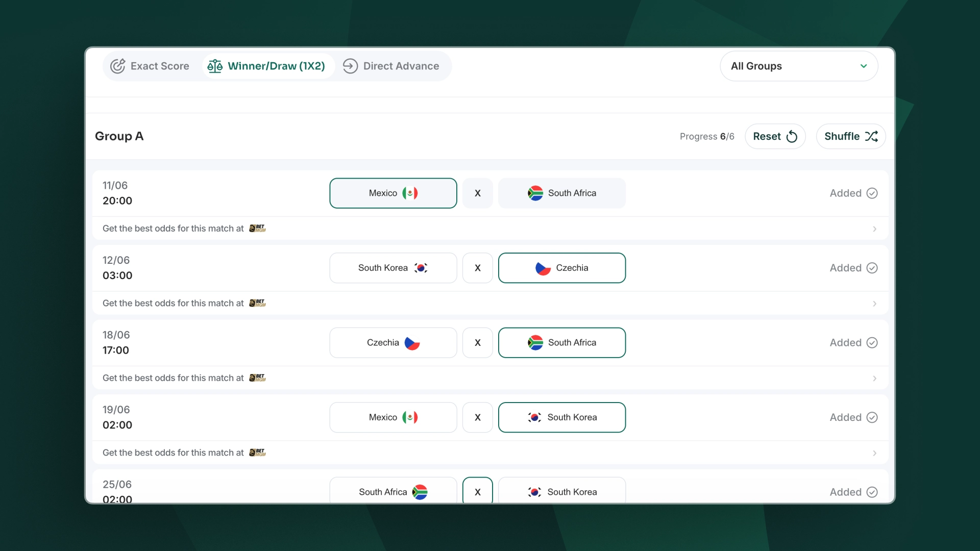Click the Reset button
This screenshot has height=551, width=980.
pos(775,136)
